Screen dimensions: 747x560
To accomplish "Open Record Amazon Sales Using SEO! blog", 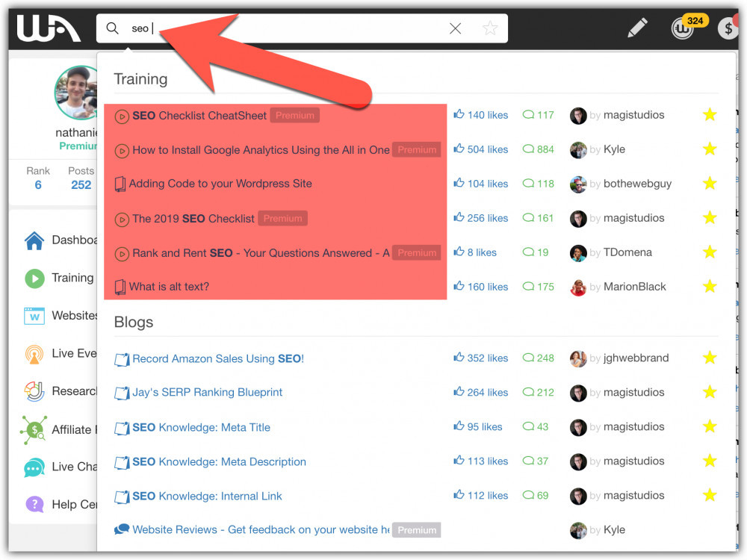I will coord(217,358).
